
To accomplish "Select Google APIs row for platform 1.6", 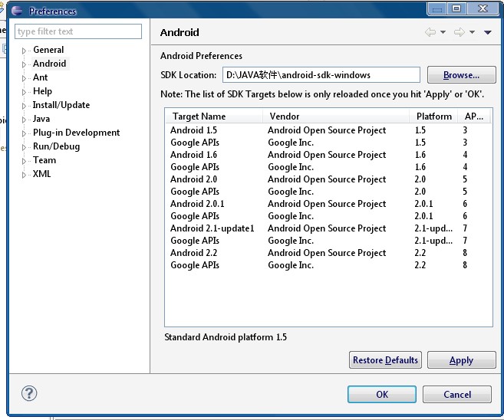I will [328, 166].
